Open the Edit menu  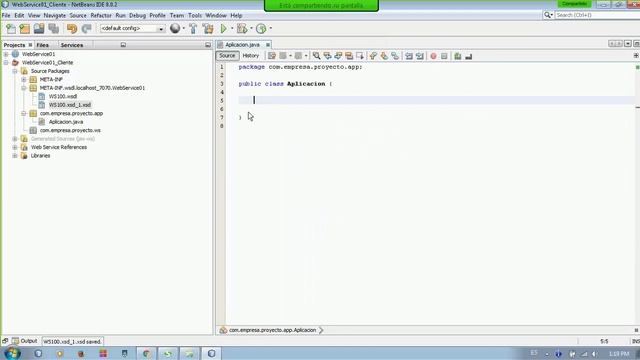19,16
